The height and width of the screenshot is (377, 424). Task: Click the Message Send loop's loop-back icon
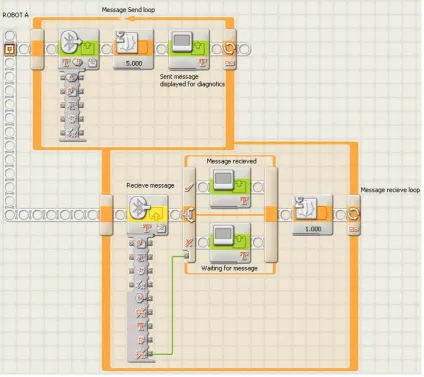click(x=229, y=49)
